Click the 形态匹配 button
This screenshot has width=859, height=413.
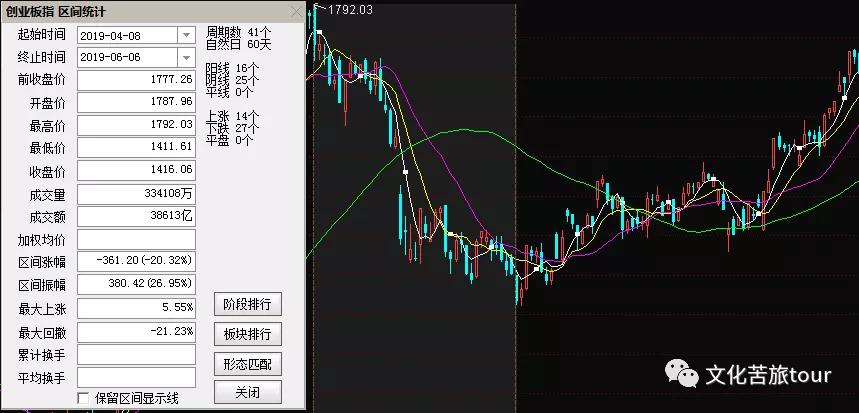(248, 364)
